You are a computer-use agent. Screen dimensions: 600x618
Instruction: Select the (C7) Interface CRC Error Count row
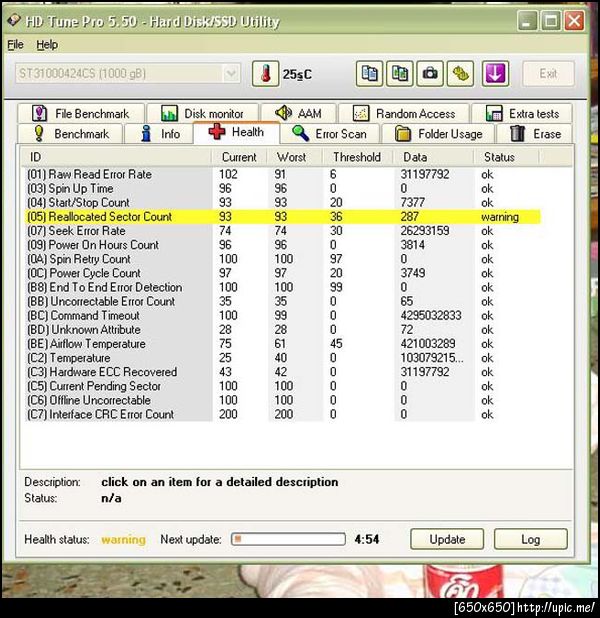pyautogui.click(x=282, y=415)
